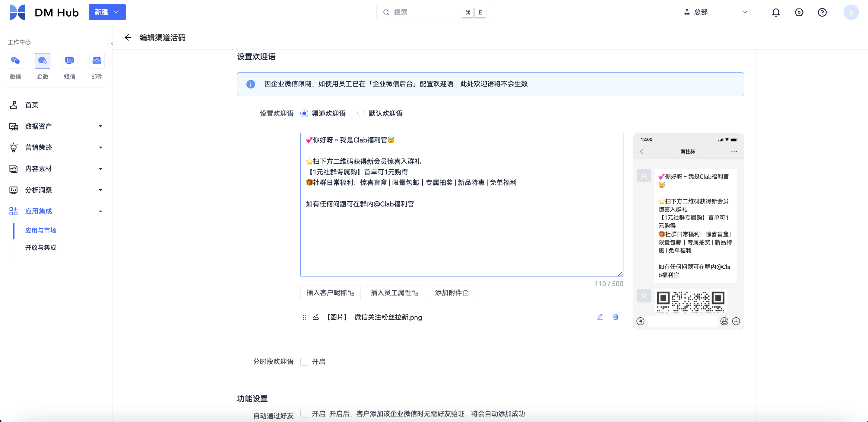The height and width of the screenshot is (422, 868).
Task: Click 插入客户昵称 button
Action: tap(330, 293)
